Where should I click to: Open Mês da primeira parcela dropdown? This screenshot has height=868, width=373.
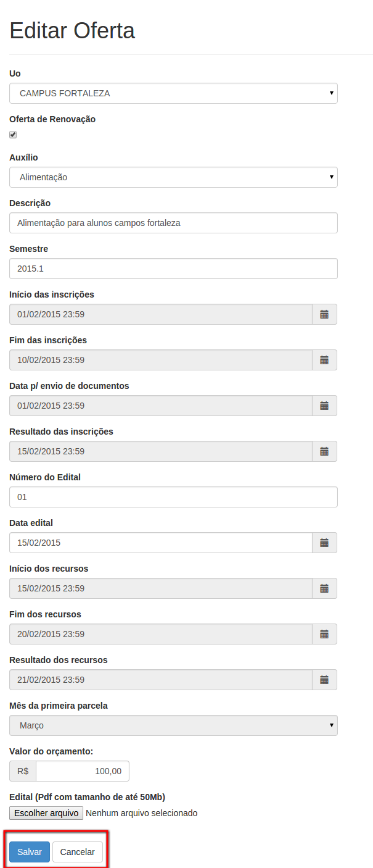(173, 725)
